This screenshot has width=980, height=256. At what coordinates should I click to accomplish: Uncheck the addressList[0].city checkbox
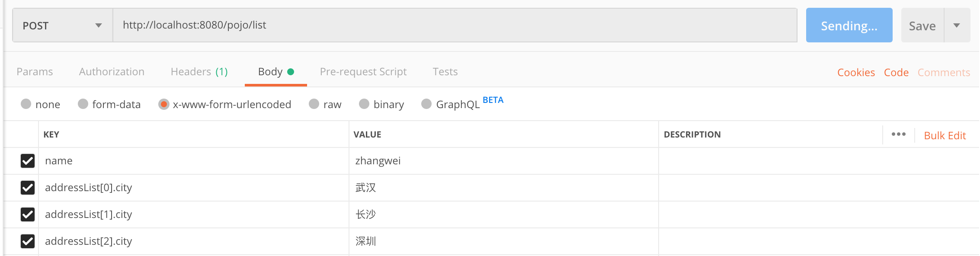click(x=28, y=188)
